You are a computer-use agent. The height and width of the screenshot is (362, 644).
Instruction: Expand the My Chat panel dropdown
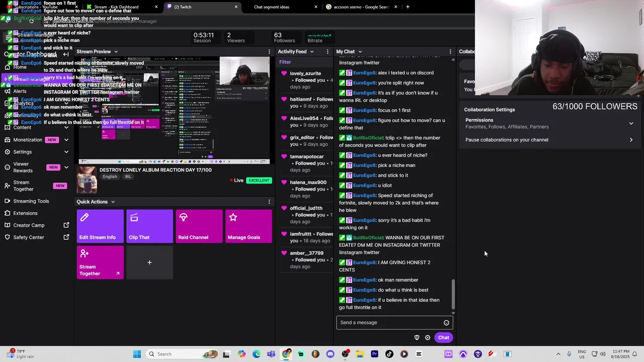point(360,52)
